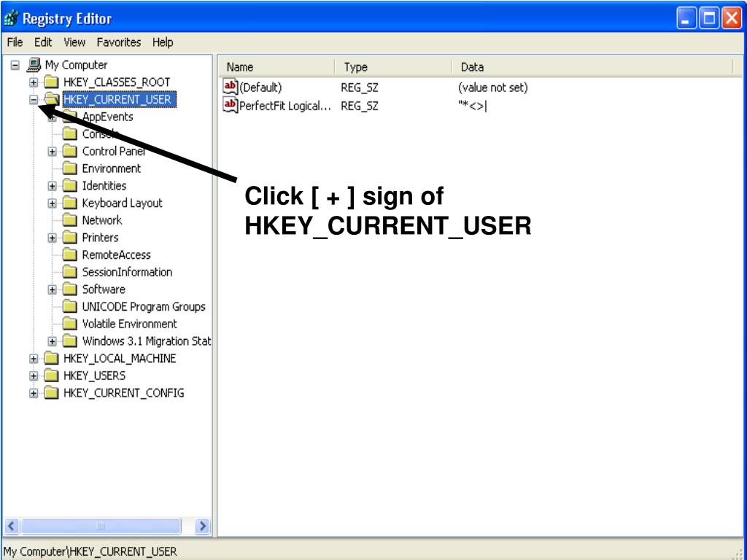Viewport: 747px width, 560px height.
Task: Open the View menu
Action: 74,42
